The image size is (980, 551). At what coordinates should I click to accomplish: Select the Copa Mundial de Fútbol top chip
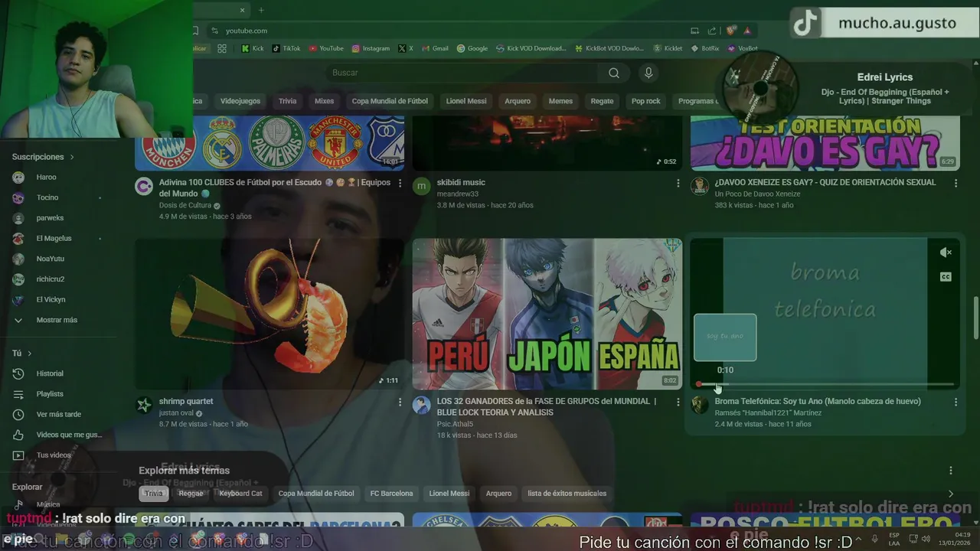tap(390, 101)
